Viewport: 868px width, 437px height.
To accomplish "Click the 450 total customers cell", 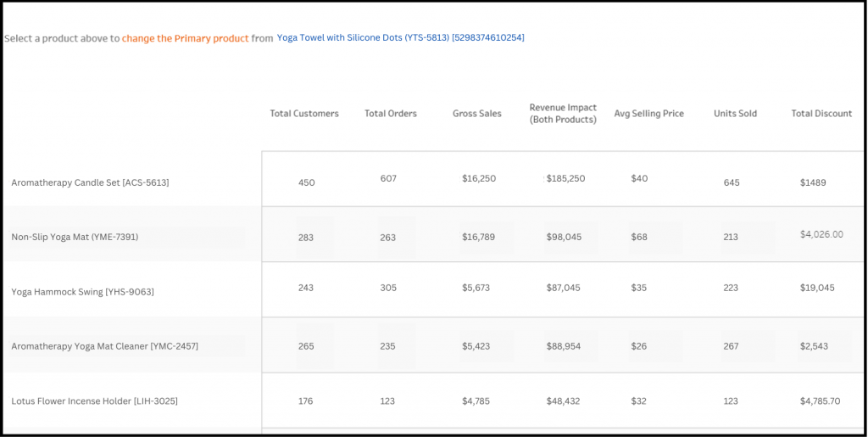I will (307, 182).
